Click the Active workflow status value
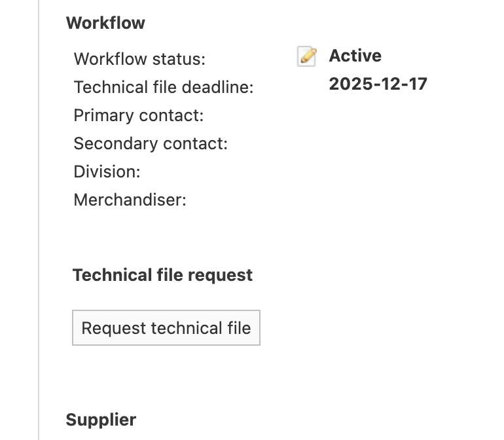The height and width of the screenshot is (440, 504). coord(355,56)
